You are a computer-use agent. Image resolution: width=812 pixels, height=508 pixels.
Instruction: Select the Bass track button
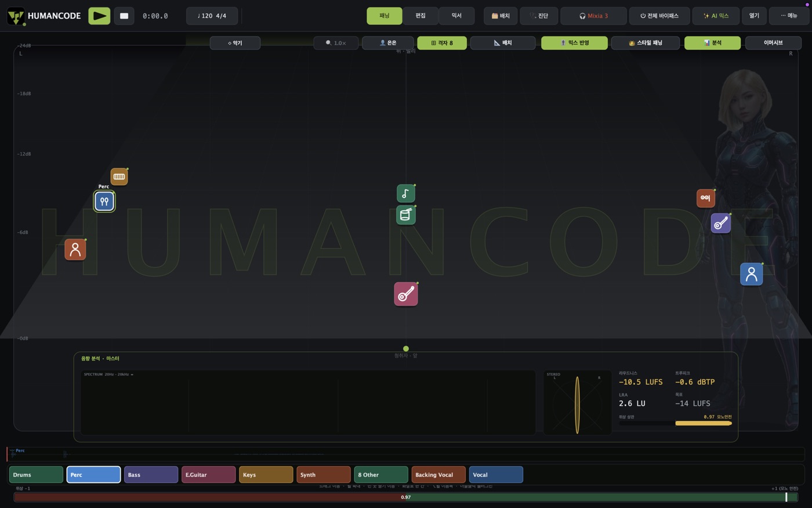click(x=151, y=475)
